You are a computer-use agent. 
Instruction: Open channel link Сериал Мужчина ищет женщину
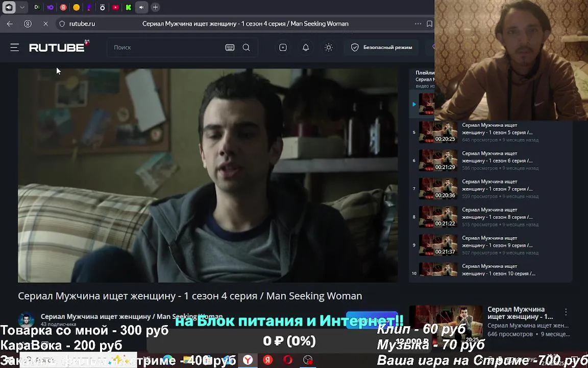click(132, 316)
